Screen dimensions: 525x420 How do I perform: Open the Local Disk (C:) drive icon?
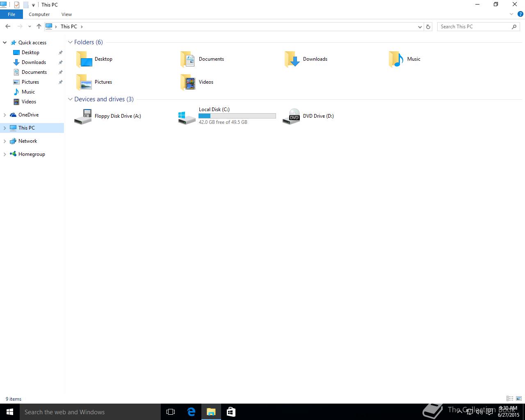point(187,116)
